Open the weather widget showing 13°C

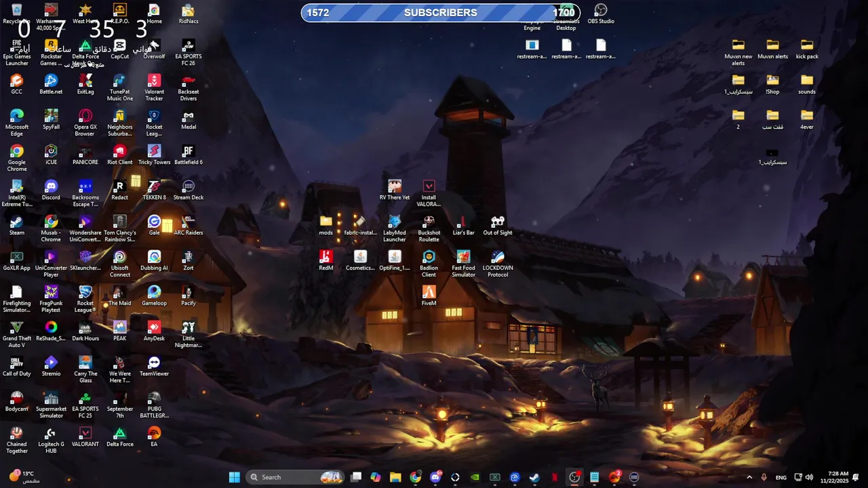point(24,477)
